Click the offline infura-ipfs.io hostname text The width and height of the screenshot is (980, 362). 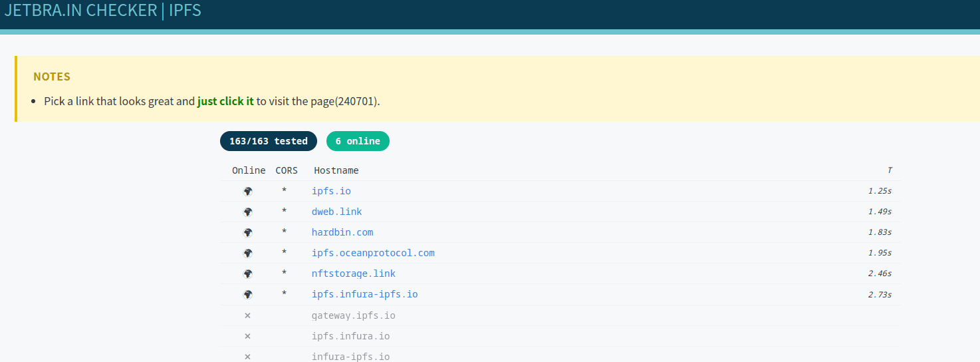pos(351,357)
